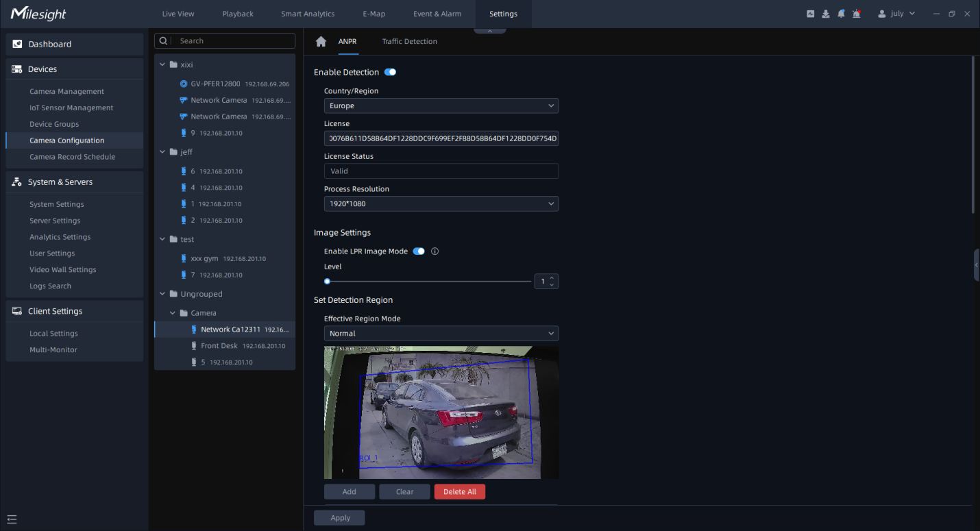The height and width of the screenshot is (531, 980).
Task: Collapse the jeff device group
Action: point(163,152)
